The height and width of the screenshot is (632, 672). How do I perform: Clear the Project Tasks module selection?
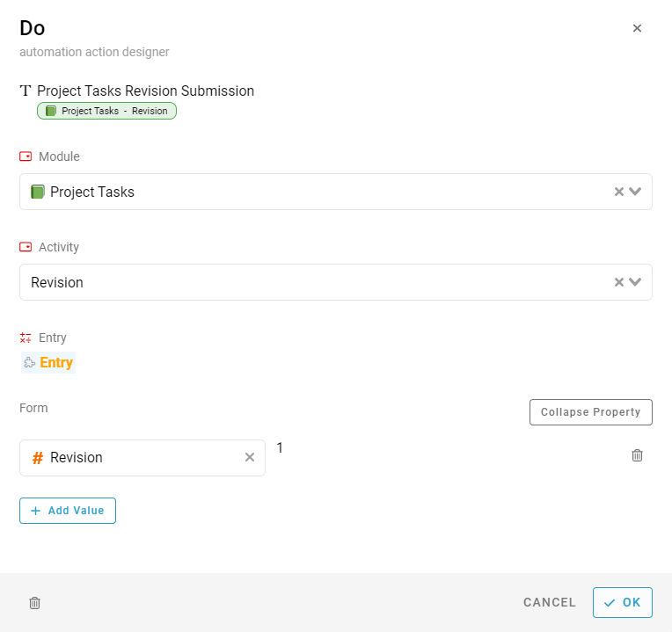point(618,192)
